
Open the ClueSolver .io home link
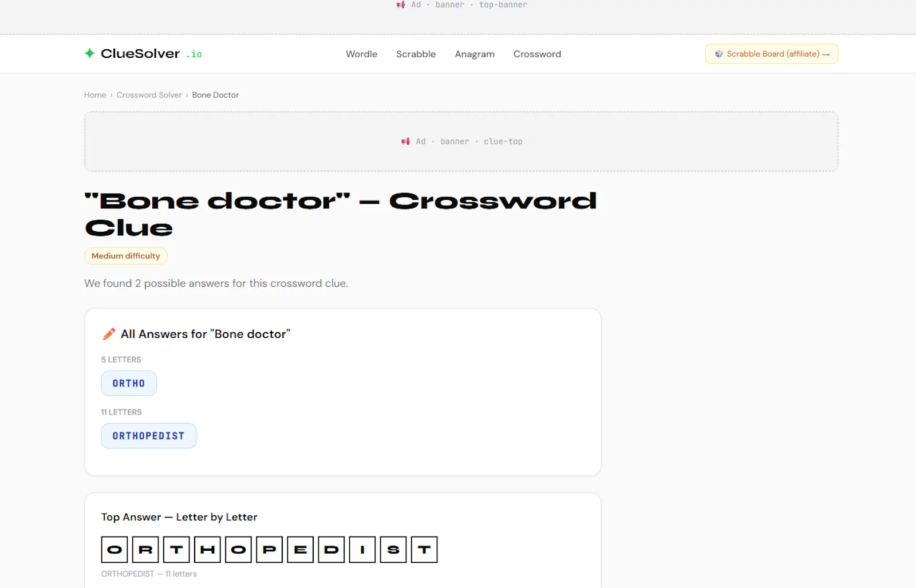(x=143, y=53)
